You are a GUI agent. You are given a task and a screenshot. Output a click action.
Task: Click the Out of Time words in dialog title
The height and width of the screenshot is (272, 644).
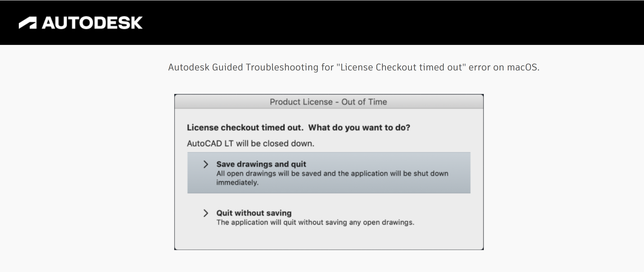click(364, 102)
